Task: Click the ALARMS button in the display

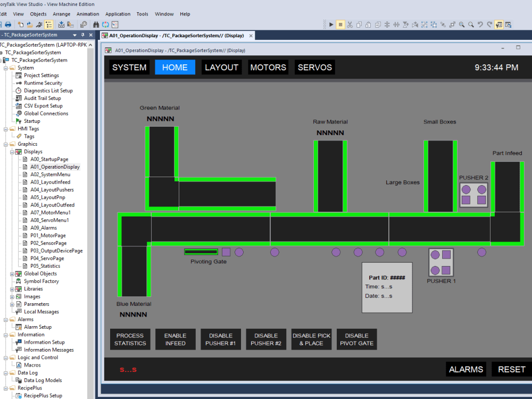Action: (466, 369)
